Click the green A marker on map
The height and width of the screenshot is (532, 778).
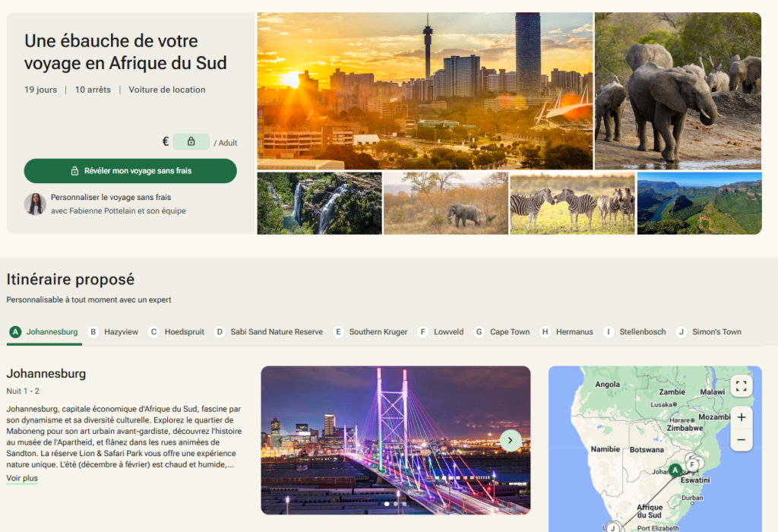[675, 470]
